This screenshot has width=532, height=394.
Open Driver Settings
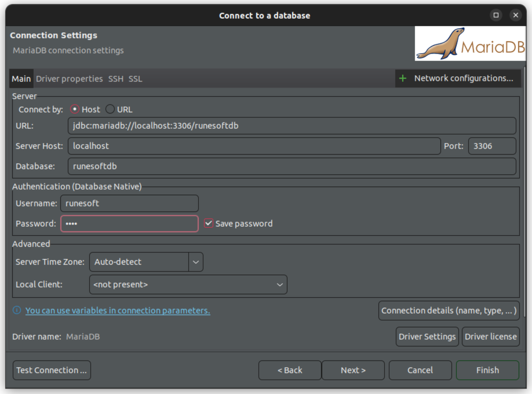(427, 337)
